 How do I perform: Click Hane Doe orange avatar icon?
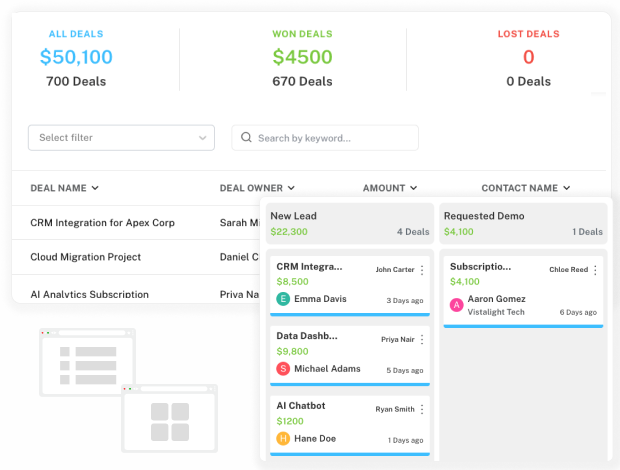283,438
